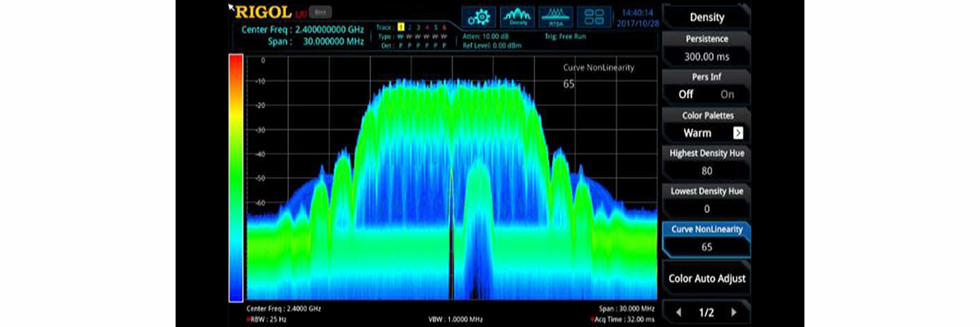The height and width of the screenshot is (327, 980).
Task: Select the Curve NonLinearity menu item
Action: [706, 238]
